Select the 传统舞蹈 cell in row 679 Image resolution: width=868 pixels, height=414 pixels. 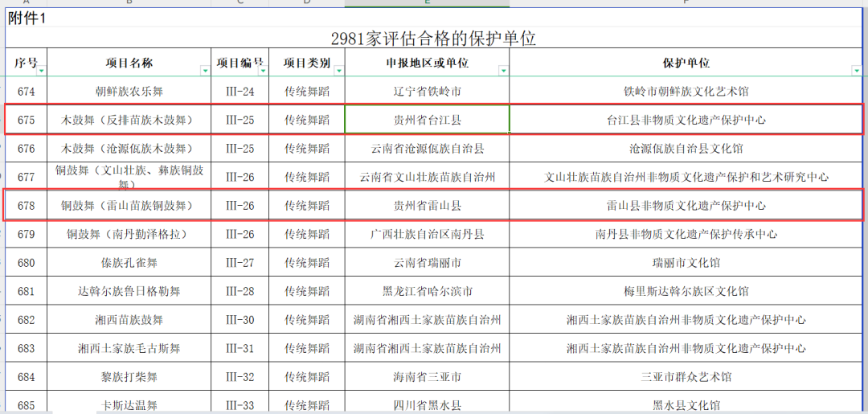(x=307, y=234)
